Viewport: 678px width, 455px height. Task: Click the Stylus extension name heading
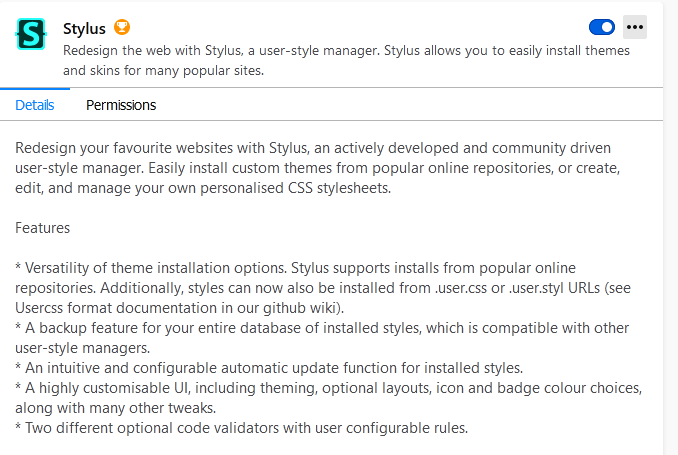(x=84, y=29)
